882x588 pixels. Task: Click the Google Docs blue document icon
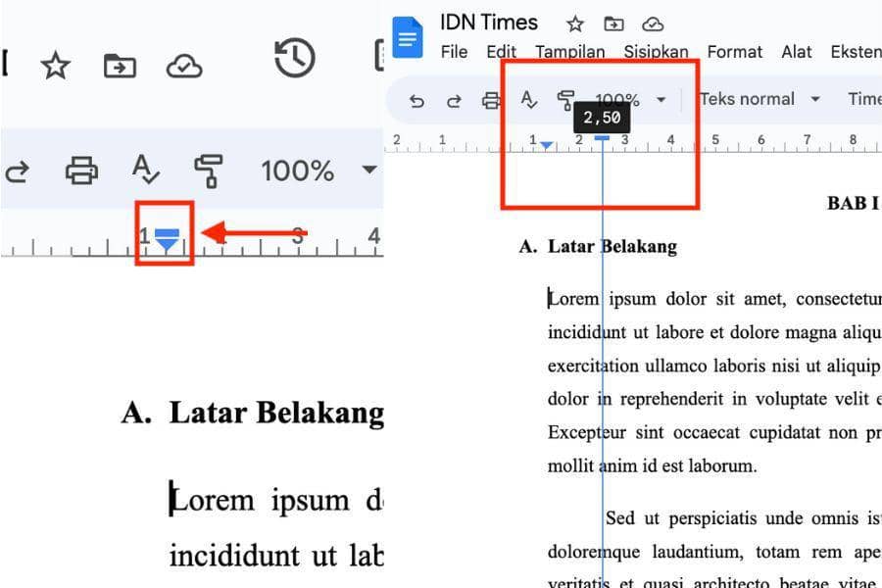coord(408,36)
